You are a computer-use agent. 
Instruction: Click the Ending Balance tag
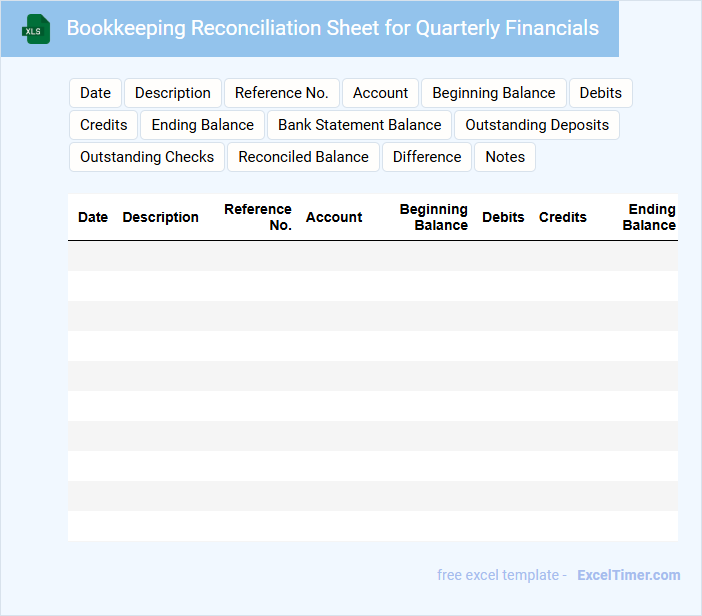[203, 125]
